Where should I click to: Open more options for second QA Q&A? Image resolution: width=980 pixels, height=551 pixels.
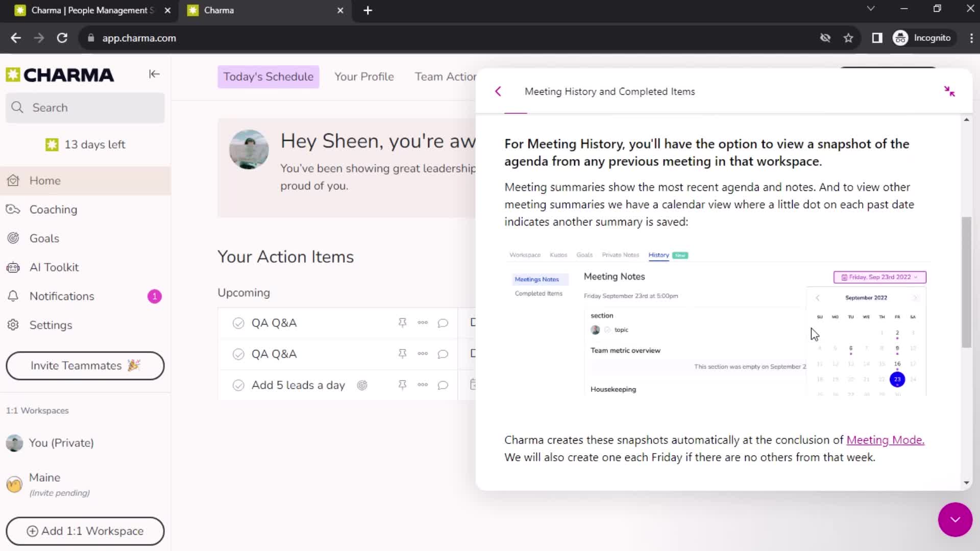coord(423,354)
